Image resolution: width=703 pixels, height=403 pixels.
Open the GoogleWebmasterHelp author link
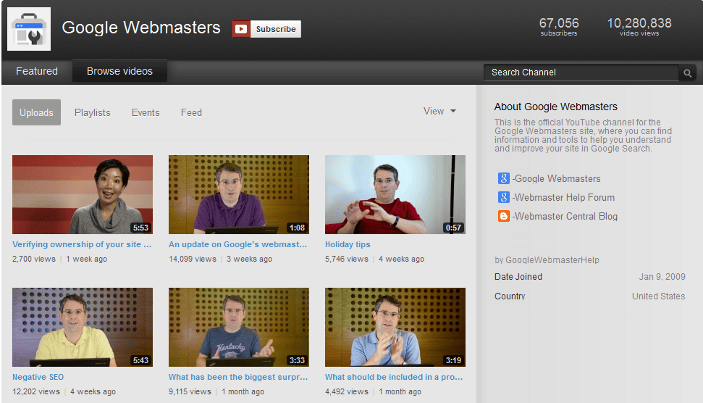coord(552,260)
